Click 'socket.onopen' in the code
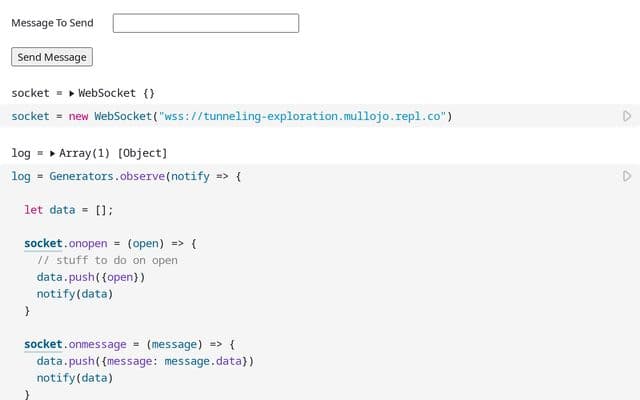Screen dimensions: 640x400 [x=66, y=243]
